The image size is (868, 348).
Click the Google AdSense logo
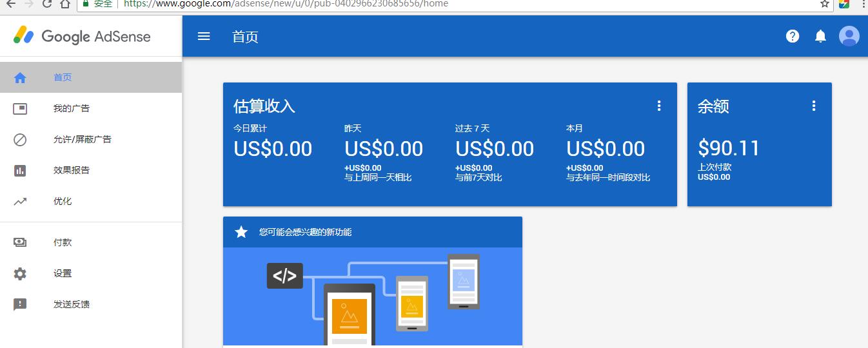coord(82,36)
